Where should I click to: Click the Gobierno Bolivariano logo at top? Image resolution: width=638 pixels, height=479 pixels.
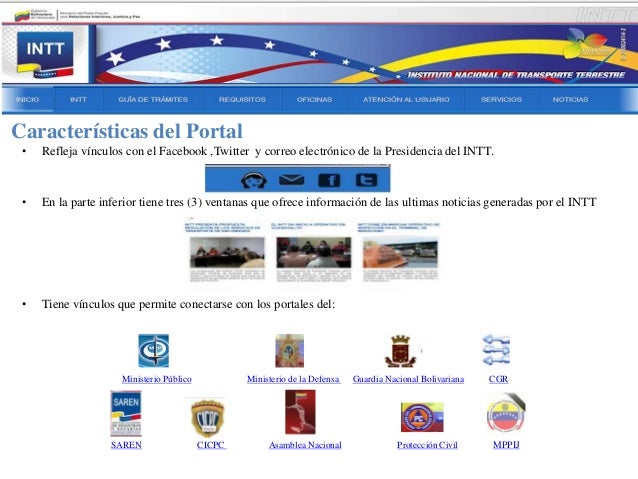click(x=35, y=16)
